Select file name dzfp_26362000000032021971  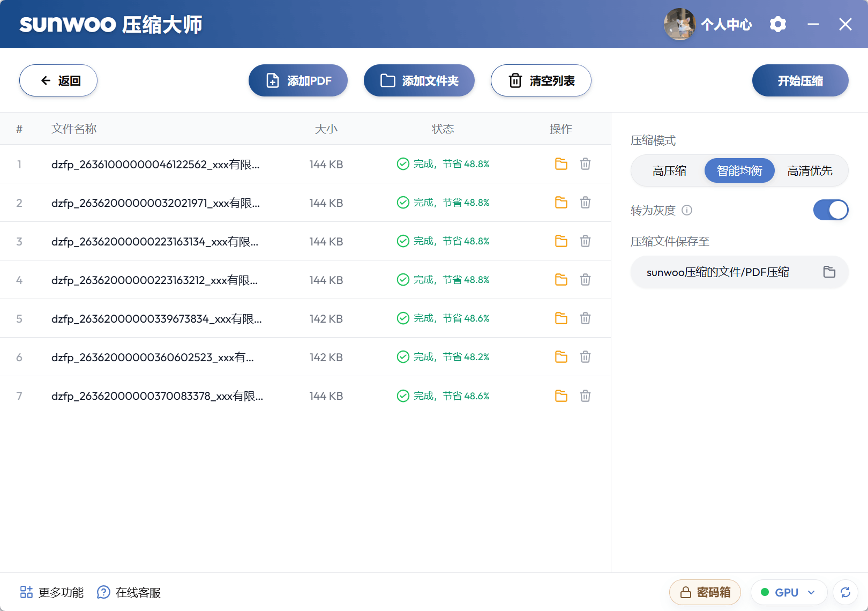tap(155, 203)
